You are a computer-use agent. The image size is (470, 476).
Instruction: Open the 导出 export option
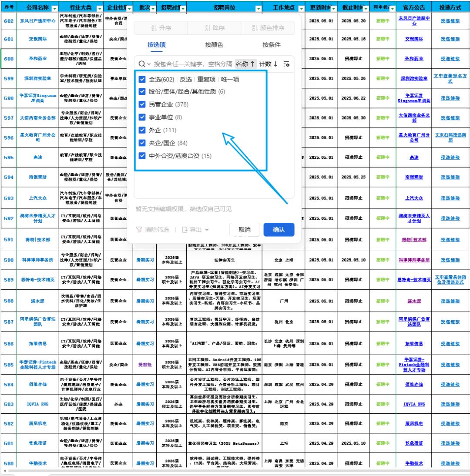pos(195,229)
